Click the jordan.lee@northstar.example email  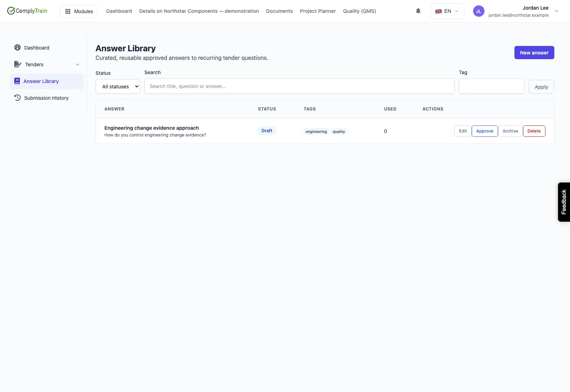click(518, 15)
